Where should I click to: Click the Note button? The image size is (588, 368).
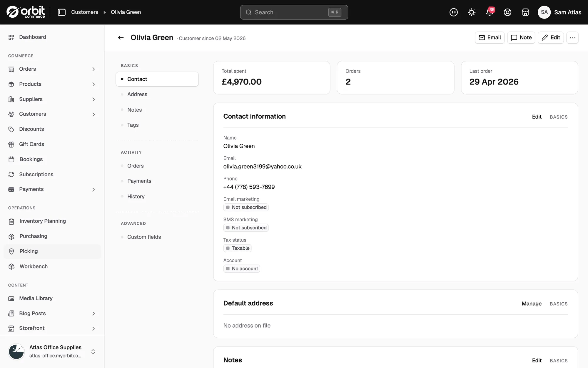pyautogui.click(x=521, y=38)
